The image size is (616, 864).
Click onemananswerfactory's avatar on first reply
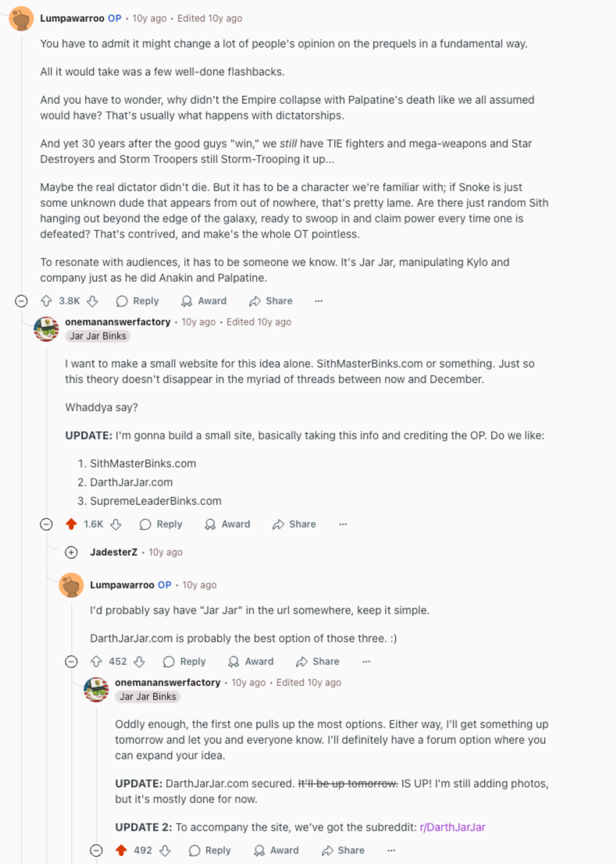coord(47,329)
